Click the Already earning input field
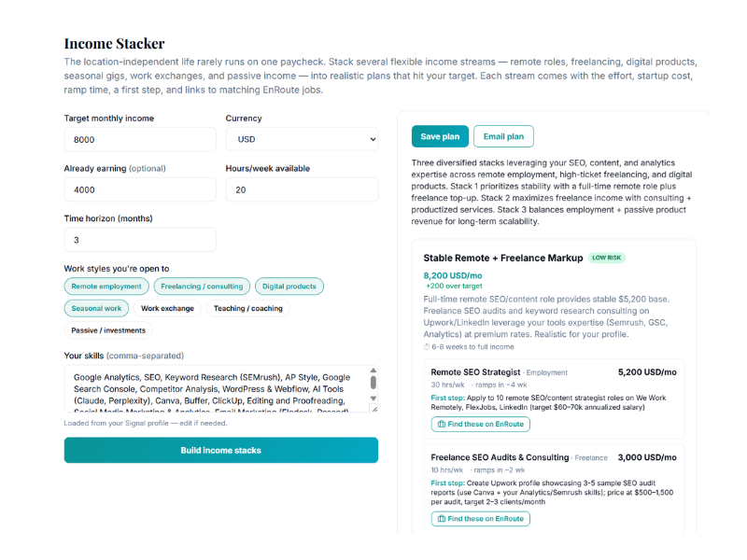Image resolution: width=747 pixels, height=560 pixels. [x=140, y=189]
